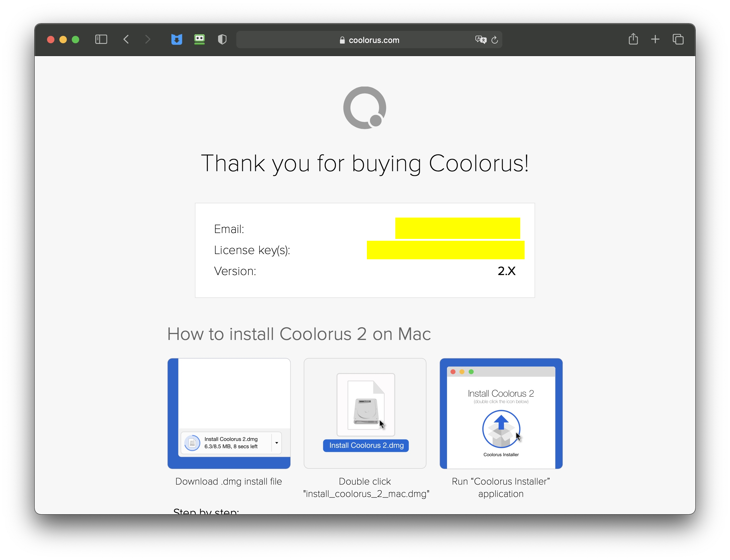This screenshot has height=560, width=730.
Task: Click the lock icon in address bar
Action: tap(342, 40)
